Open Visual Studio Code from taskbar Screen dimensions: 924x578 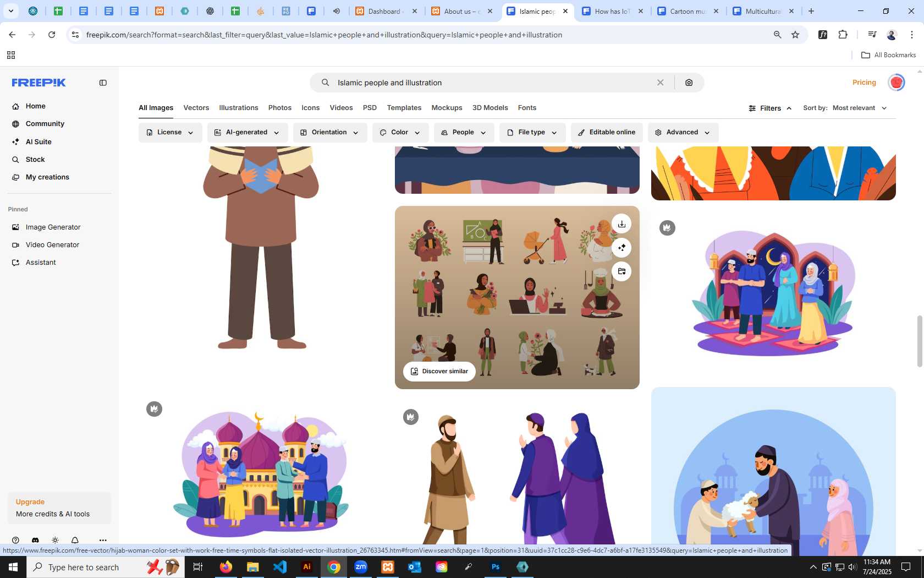[280, 567]
